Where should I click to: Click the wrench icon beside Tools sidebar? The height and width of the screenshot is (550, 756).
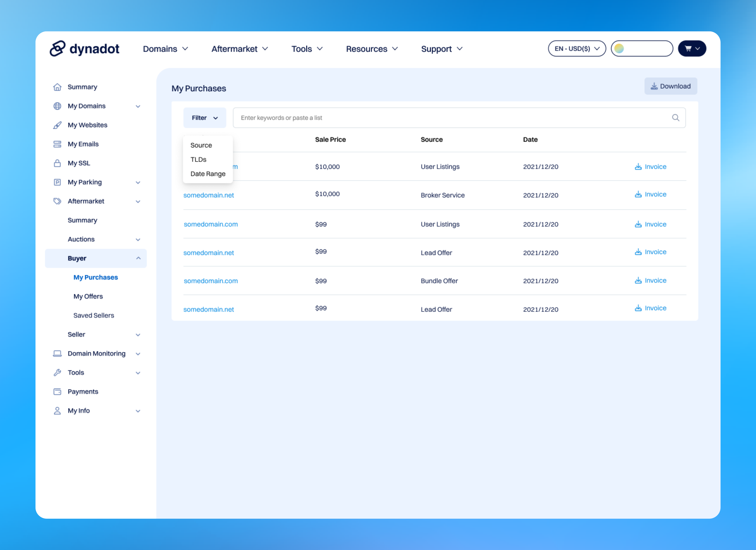(x=57, y=373)
